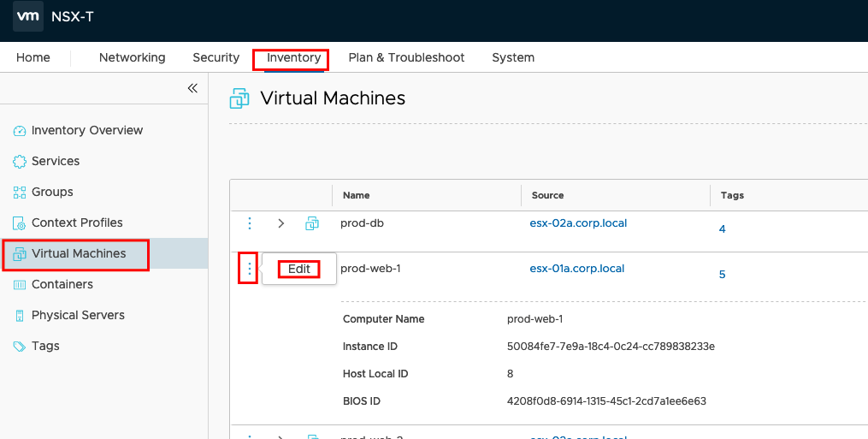Open Context Profiles in sidebar
This screenshot has height=439, width=868.
pos(77,222)
